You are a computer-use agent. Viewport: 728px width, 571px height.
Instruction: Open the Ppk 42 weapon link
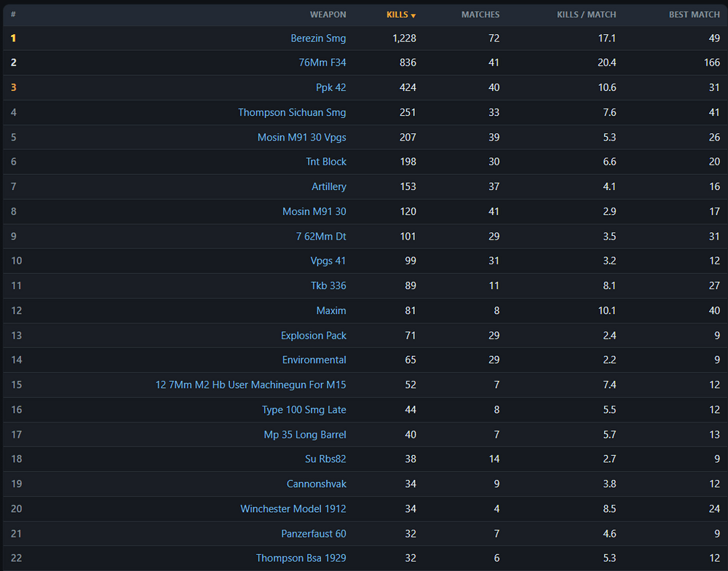click(x=331, y=87)
